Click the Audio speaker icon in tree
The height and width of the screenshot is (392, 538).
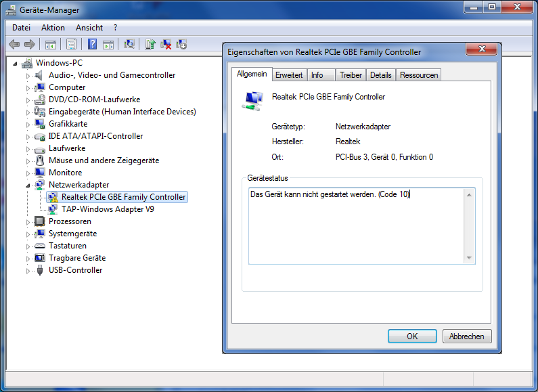click(x=39, y=75)
